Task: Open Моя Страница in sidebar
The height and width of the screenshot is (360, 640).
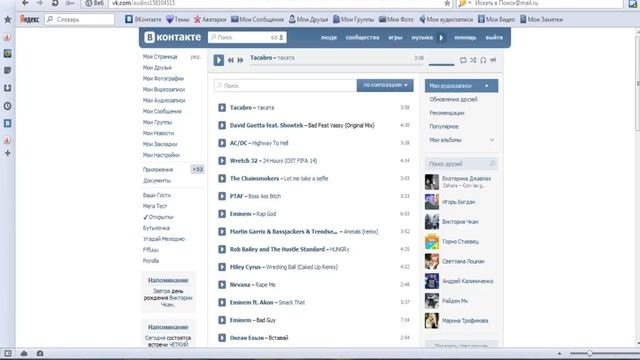Action: (160, 57)
